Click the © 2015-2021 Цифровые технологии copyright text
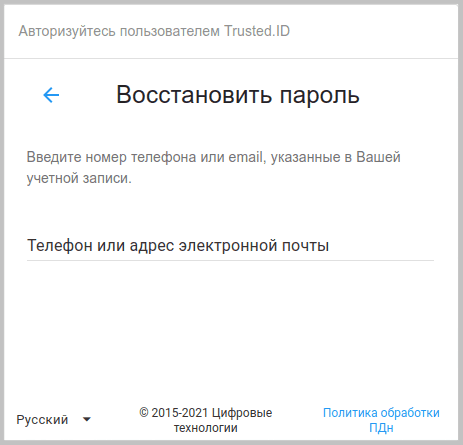463x445 pixels. 206,420
